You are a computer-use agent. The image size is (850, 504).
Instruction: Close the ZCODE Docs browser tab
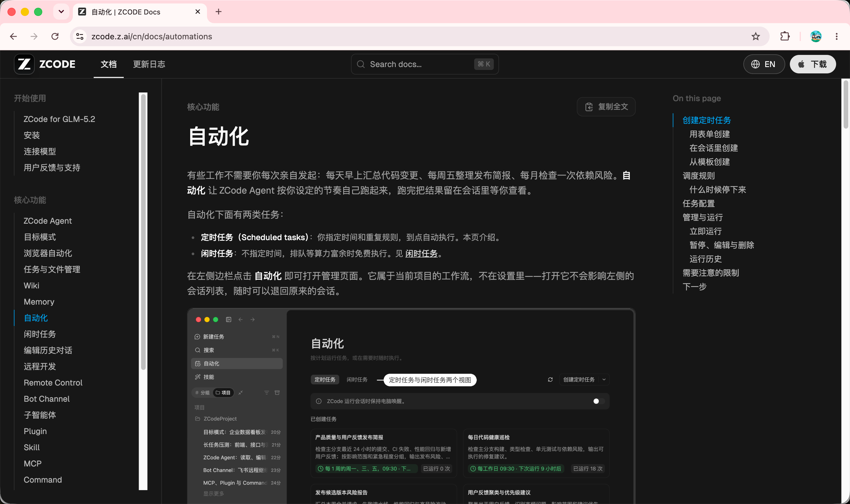pos(198,12)
